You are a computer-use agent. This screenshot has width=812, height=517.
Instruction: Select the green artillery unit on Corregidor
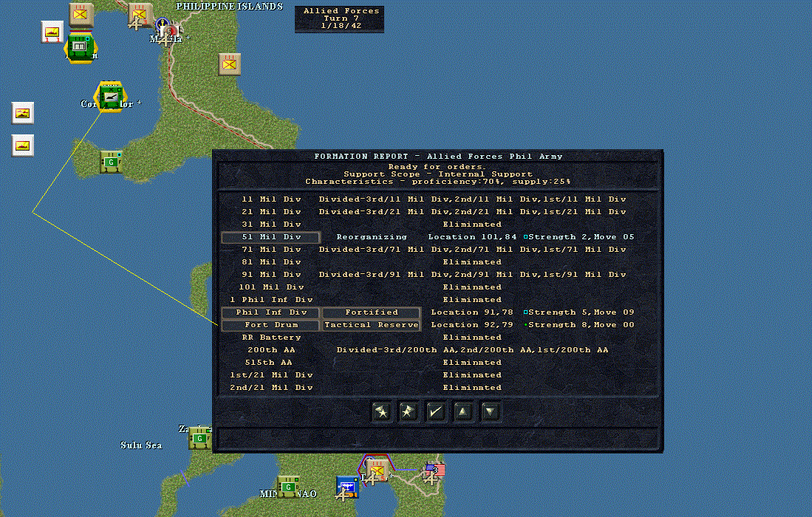pos(110,96)
